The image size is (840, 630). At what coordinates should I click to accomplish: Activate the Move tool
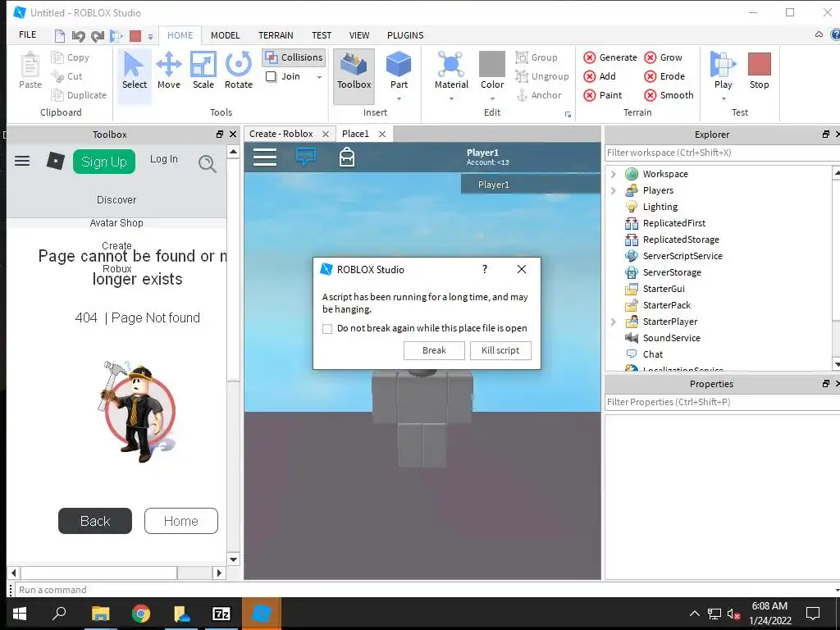[169, 71]
